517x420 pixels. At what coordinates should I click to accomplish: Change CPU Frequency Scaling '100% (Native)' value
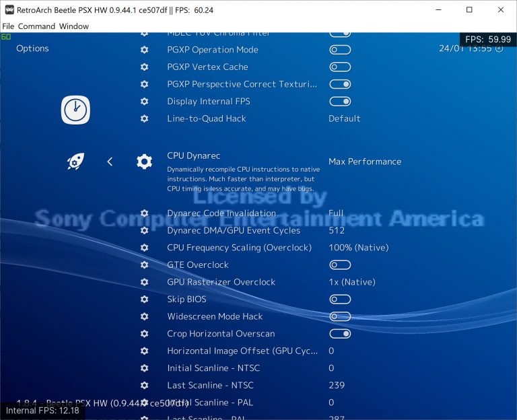pyautogui.click(x=359, y=248)
